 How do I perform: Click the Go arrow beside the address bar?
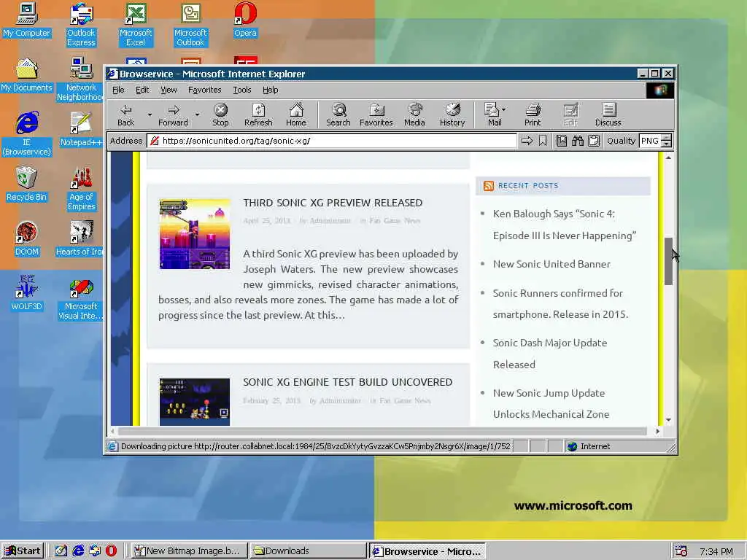click(527, 141)
